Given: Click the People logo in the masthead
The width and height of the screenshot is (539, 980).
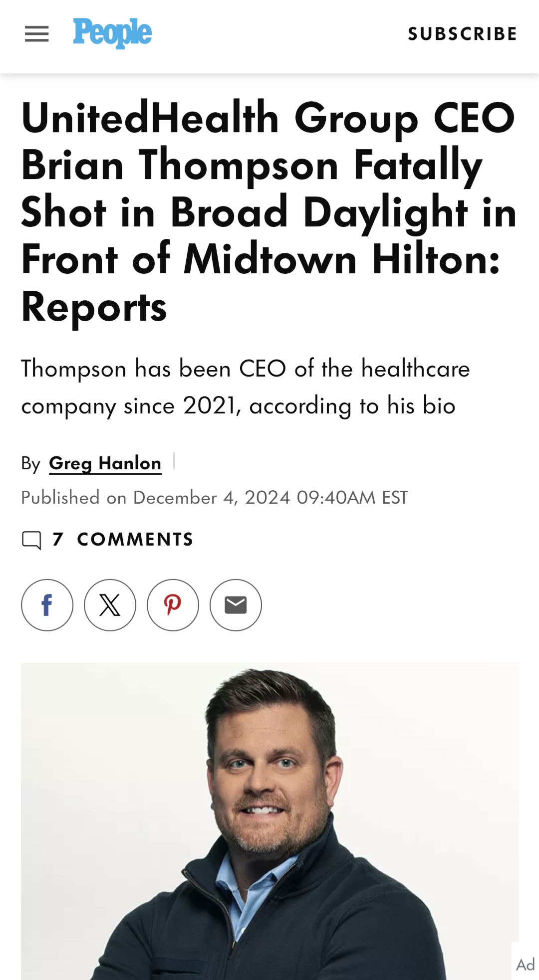Looking at the screenshot, I should tap(111, 33).
